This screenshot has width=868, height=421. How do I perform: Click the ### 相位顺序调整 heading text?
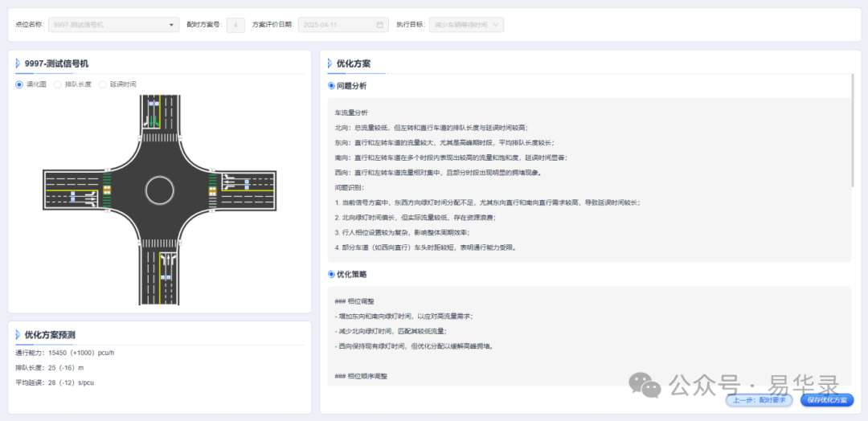click(361, 376)
